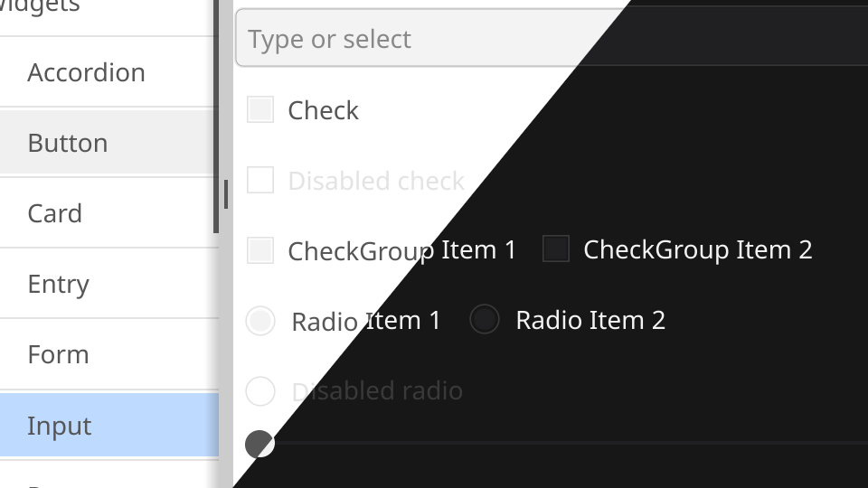This screenshot has width=868, height=488.
Task: Click the split pane drag handle
Action: 226,194
